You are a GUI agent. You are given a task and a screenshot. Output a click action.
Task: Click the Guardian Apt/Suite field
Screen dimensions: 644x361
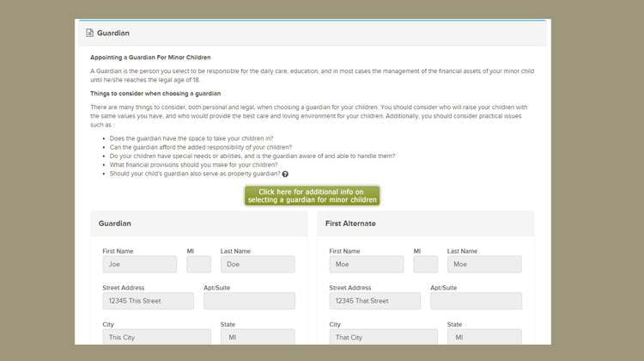(x=249, y=301)
